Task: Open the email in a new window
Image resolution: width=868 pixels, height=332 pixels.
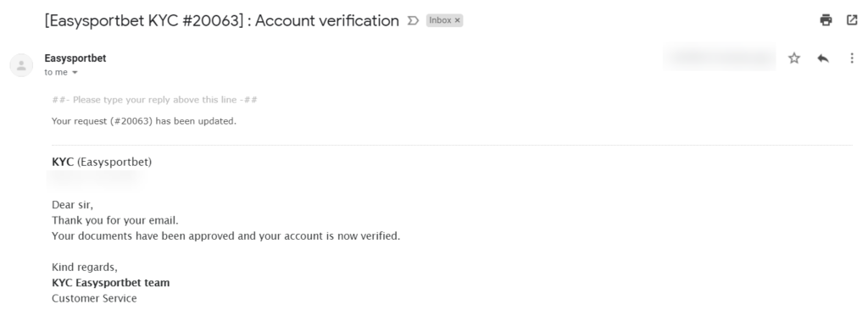Action: pos(852,20)
